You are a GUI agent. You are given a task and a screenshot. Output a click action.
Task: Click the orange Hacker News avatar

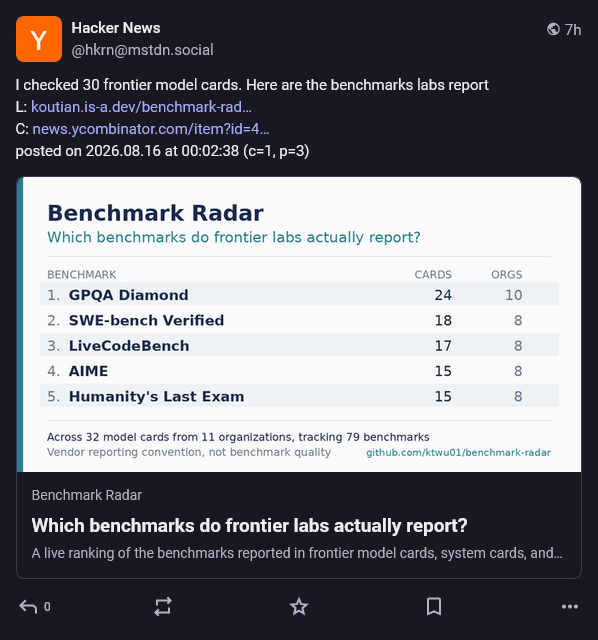coord(39,39)
